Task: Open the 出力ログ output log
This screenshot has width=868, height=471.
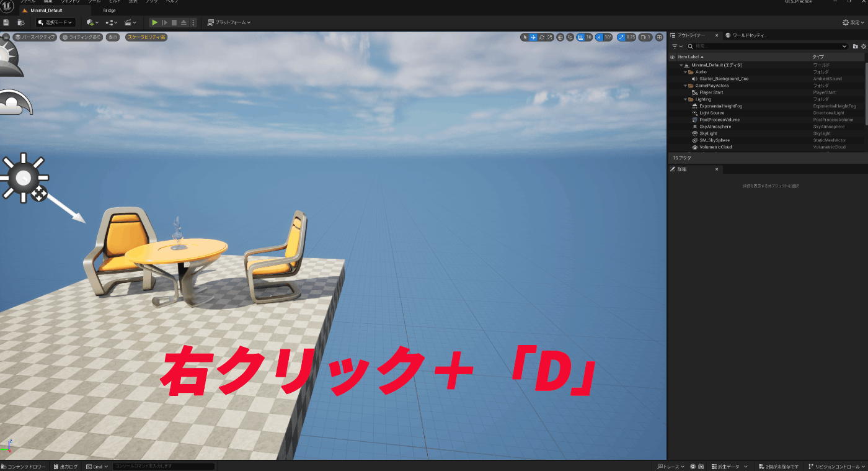Action: click(x=65, y=466)
